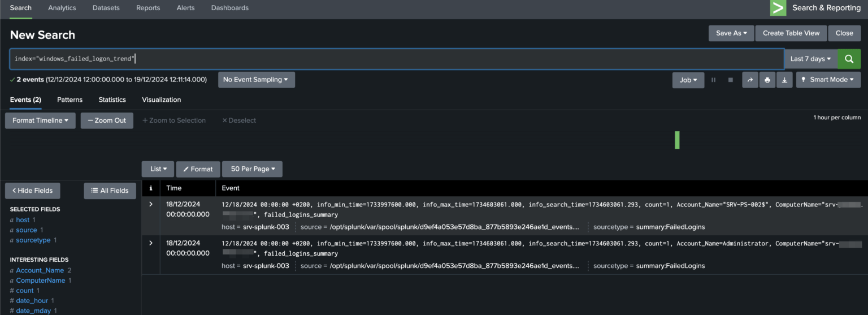Open the Smart Mode dropdown
The width and height of the screenshot is (868, 315).
(x=828, y=80)
